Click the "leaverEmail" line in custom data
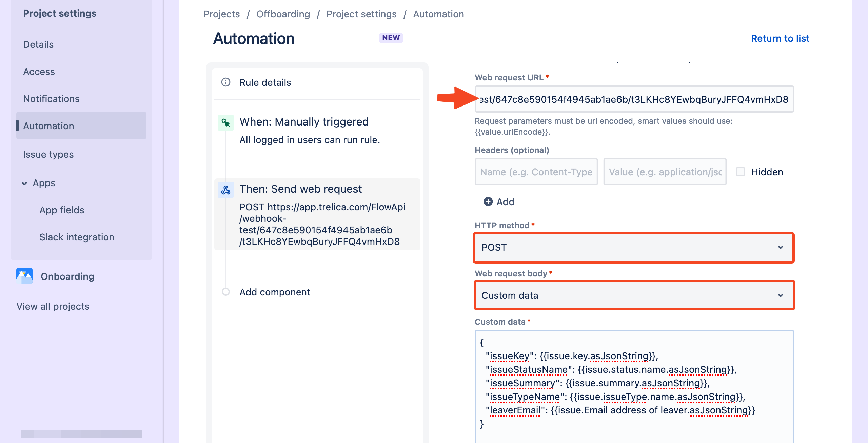The image size is (868, 443). coord(620,410)
